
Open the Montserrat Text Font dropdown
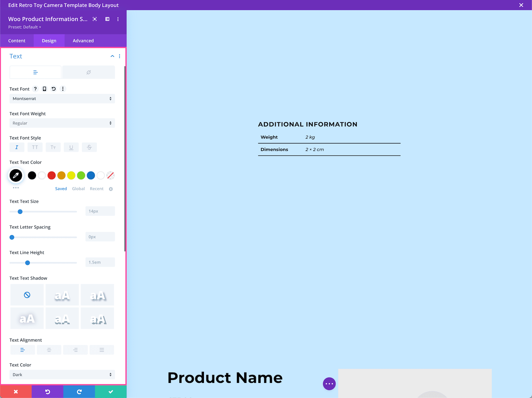point(62,98)
